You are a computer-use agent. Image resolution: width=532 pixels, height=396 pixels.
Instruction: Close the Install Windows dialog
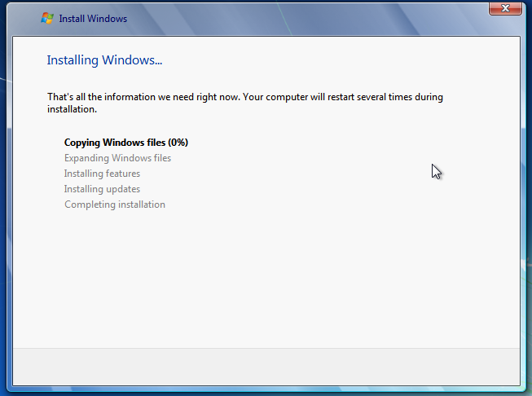coord(505,8)
